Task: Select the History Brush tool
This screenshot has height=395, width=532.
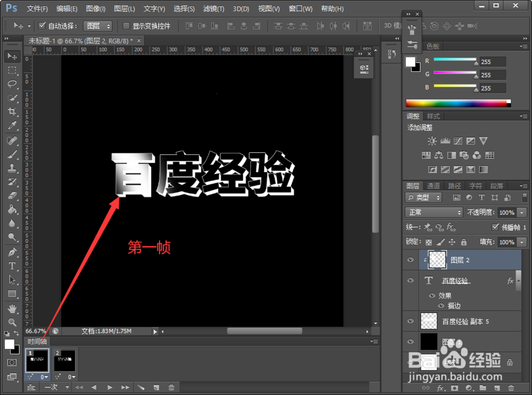Action: [x=12, y=182]
